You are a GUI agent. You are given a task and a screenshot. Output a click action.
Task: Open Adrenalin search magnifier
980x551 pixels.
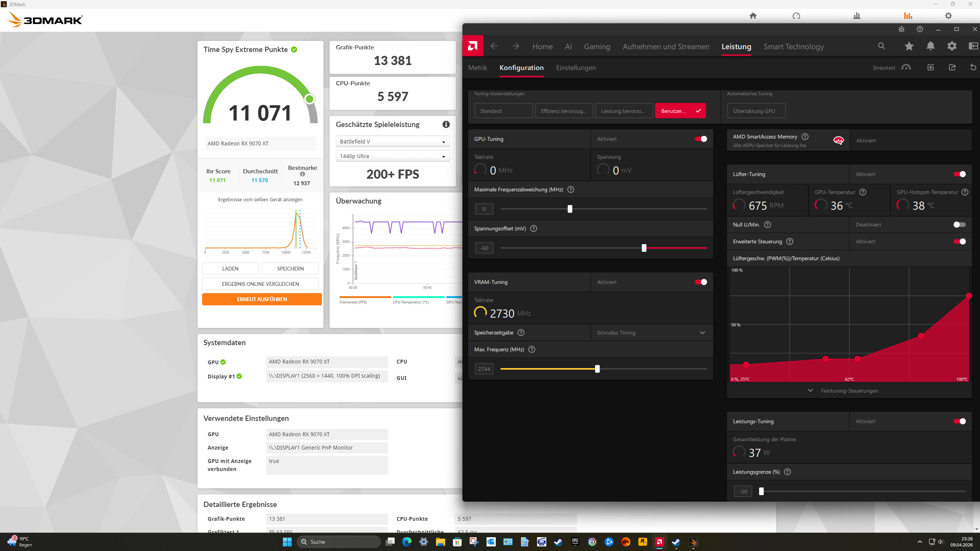pyautogui.click(x=881, y=46)
